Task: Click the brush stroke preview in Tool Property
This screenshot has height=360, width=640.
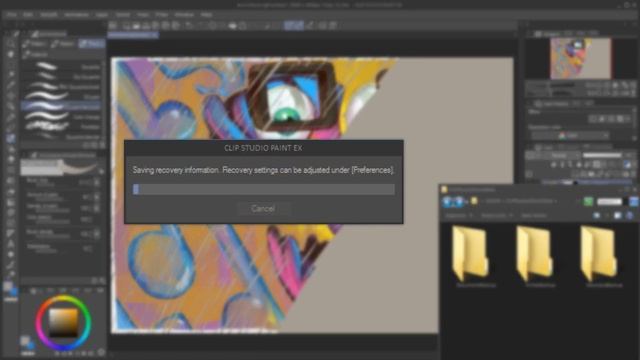Action: 60,167
